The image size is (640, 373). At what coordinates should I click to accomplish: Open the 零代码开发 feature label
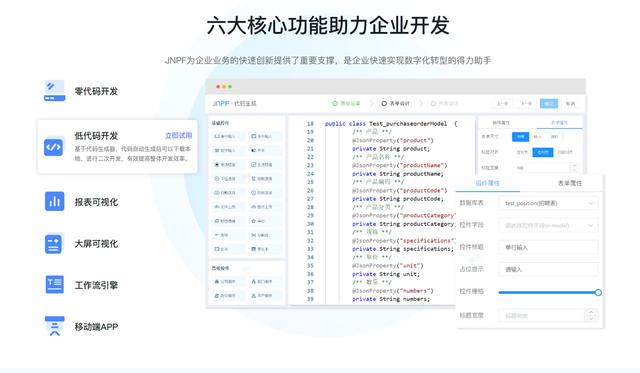tap(96, 91)
